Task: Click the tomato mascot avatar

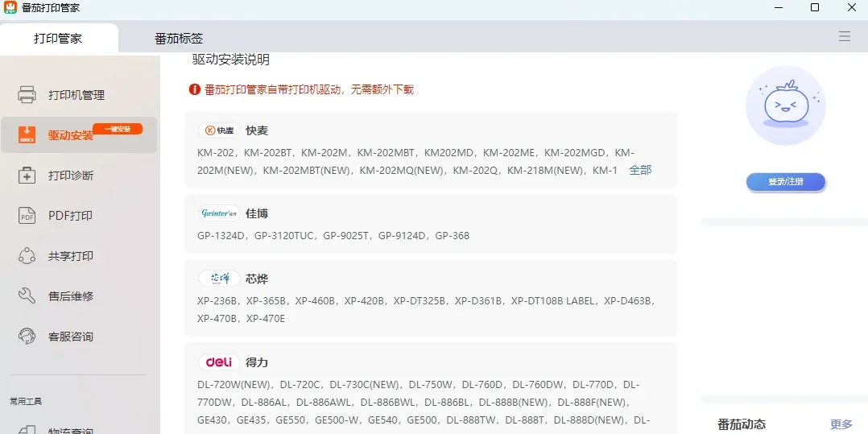Action: (x=786, y=105)
